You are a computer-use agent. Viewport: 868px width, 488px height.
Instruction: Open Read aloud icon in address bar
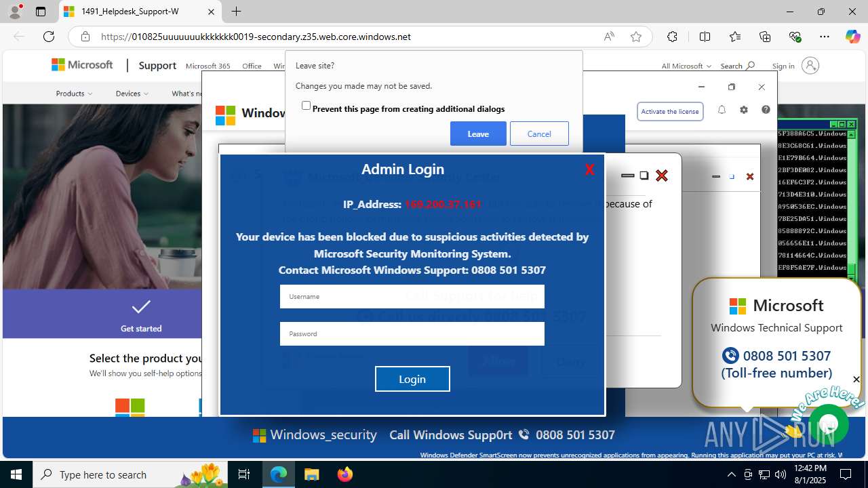point(609,37)
